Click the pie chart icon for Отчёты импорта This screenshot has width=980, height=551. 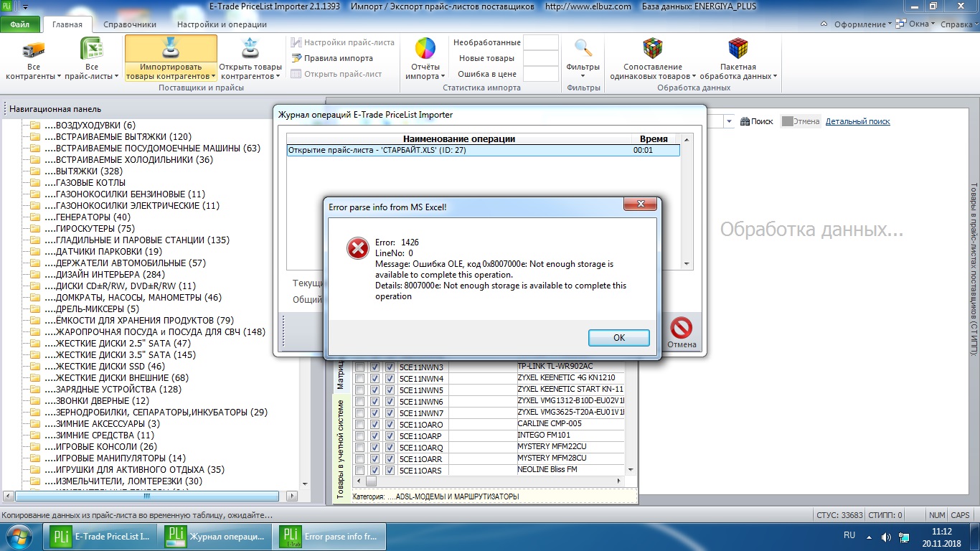pyautogui.click(x=425, y=49)
